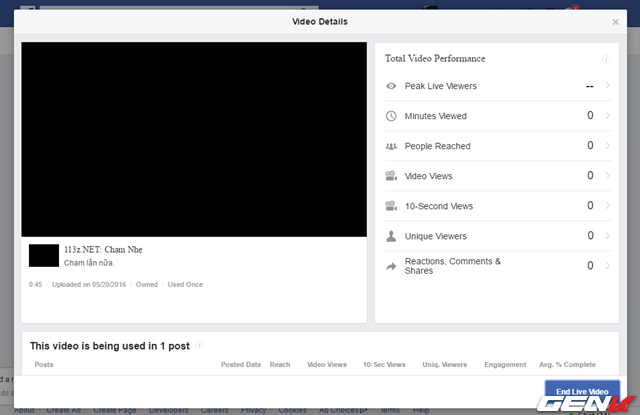Open info icon beside 'used in 1 post'
Viewport: 640px width, 415px height.
tap(200, 345)
